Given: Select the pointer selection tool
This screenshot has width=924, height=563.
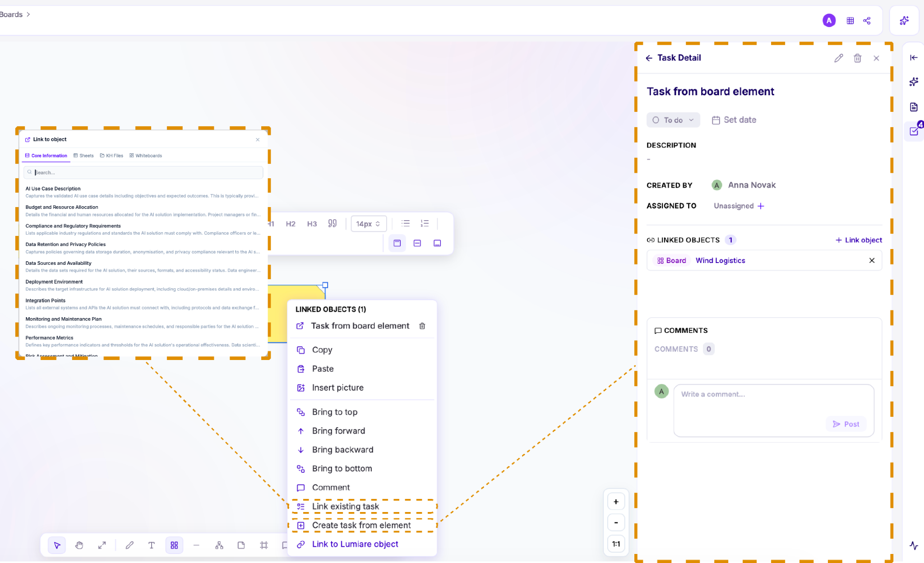Looking at the screenshot, I should click(x=57, y=545).
